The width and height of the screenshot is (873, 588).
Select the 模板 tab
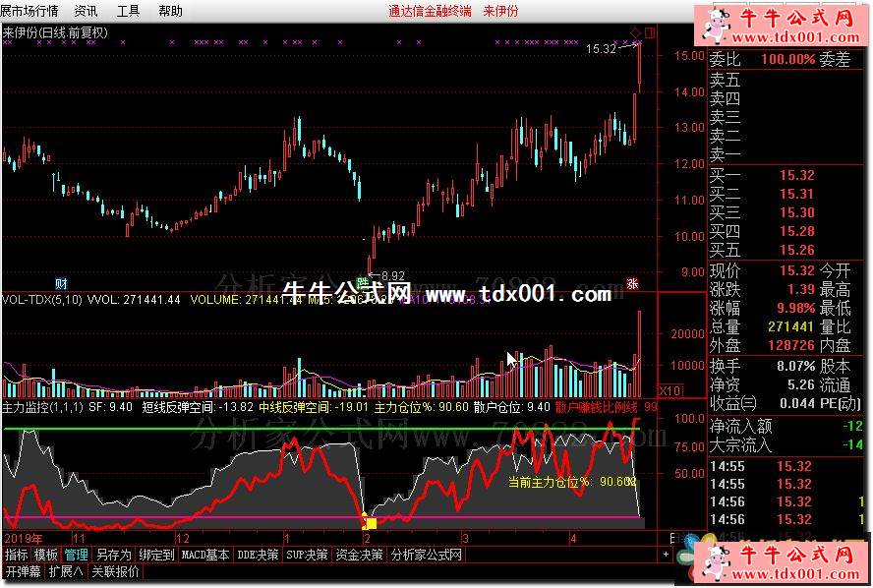(x=45, y=555)
